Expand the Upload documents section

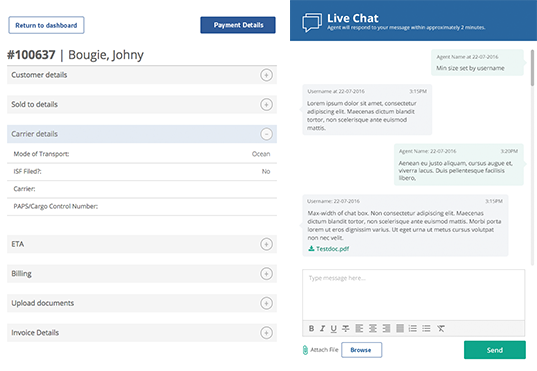(266, 303)
